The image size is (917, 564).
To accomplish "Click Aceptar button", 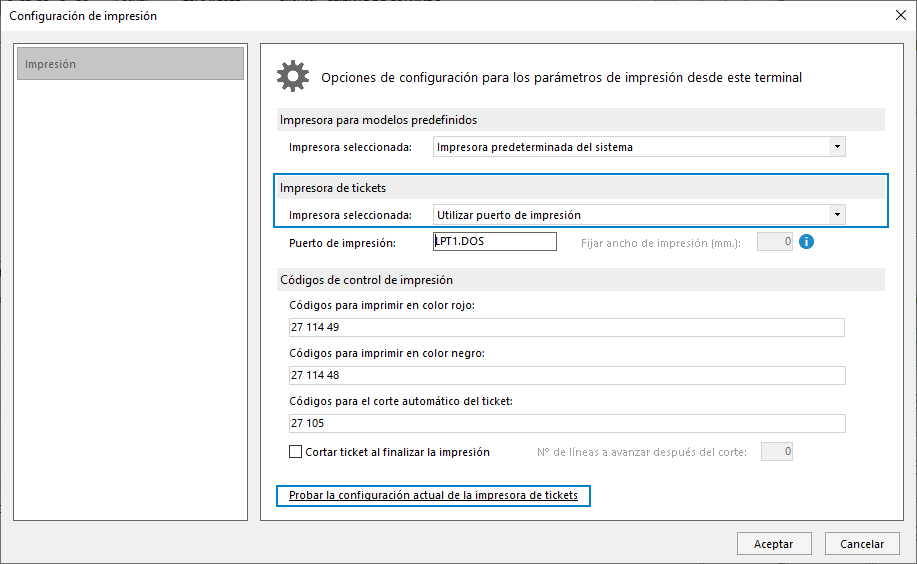I will [774, 544].
